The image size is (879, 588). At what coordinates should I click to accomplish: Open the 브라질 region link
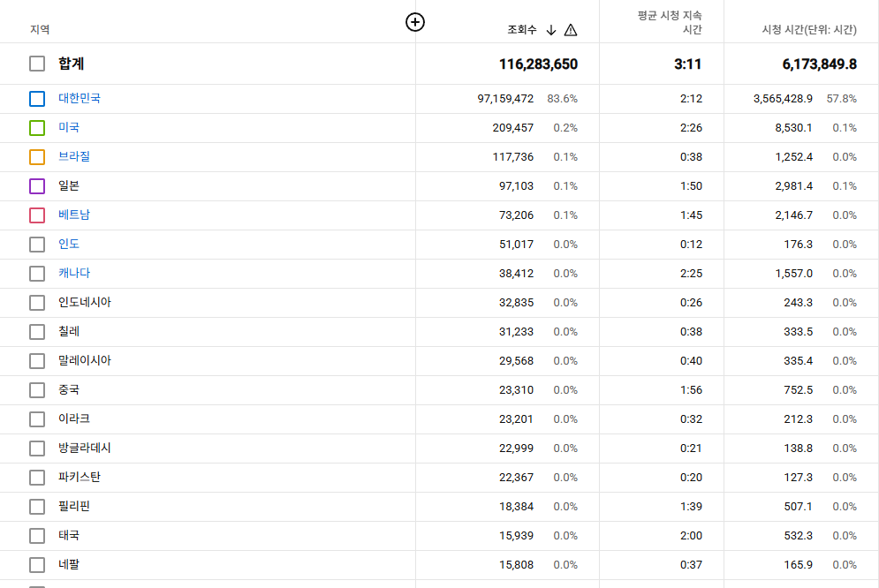click(x=74, y=156)
